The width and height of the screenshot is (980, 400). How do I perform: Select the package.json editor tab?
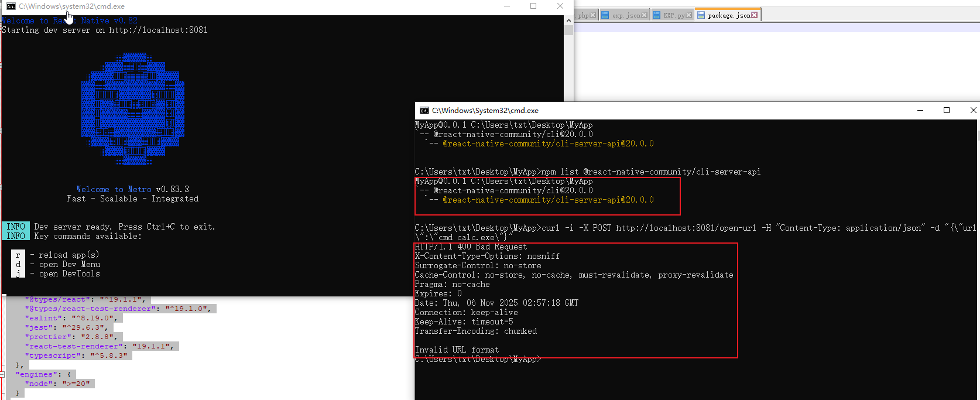[x=727, y=15]
